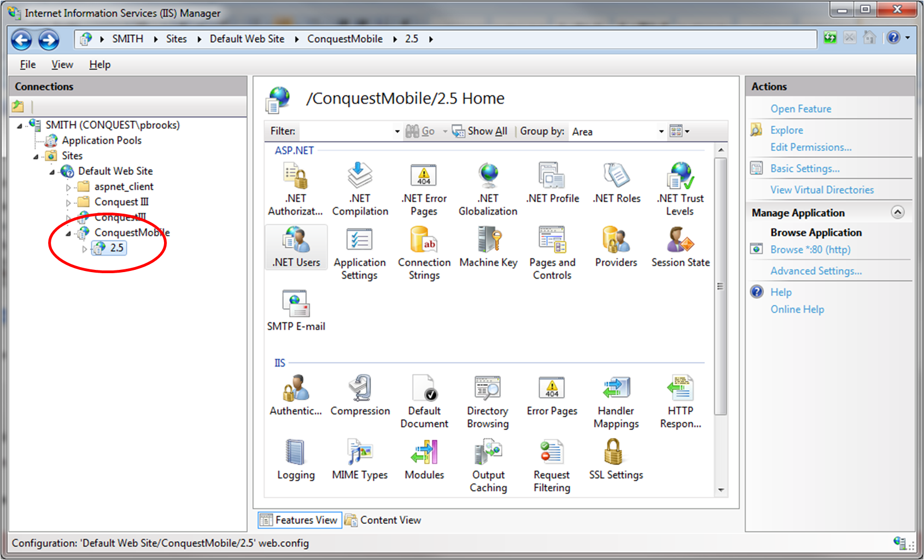Viewport: 924px width, 560px height.
Task: Click Edit Permissions link
Action: 811,147
